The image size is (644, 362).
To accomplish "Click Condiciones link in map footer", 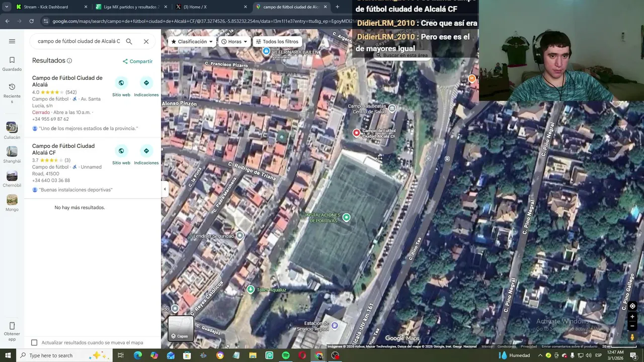I will (507, 346).
